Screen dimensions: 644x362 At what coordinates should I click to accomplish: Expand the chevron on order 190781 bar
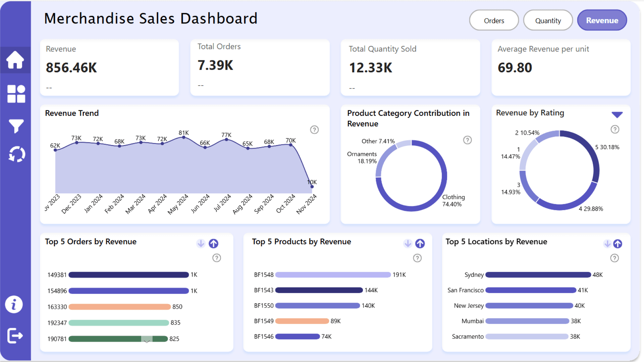pos(147,341)
